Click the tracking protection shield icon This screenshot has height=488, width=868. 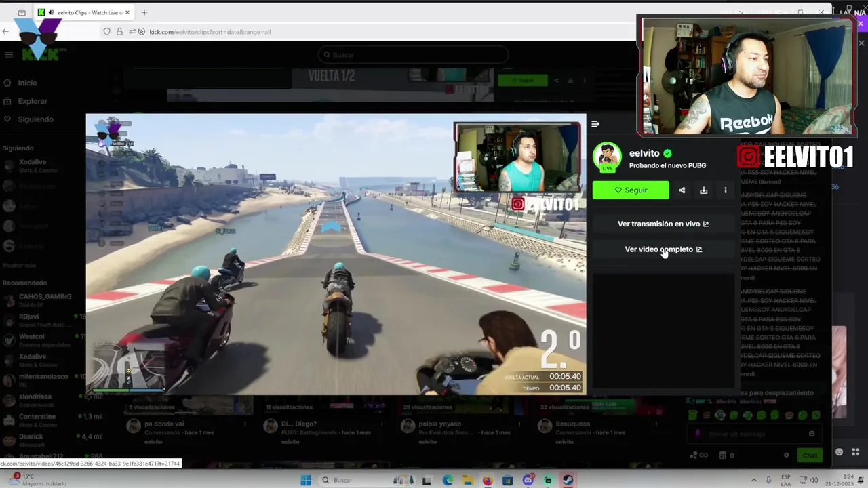coord(106,32)
